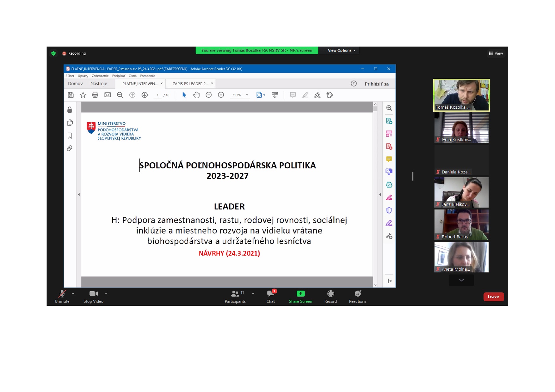
Task: Click the encryption shield icon in Zoom
Action: (x=53, y=53)
